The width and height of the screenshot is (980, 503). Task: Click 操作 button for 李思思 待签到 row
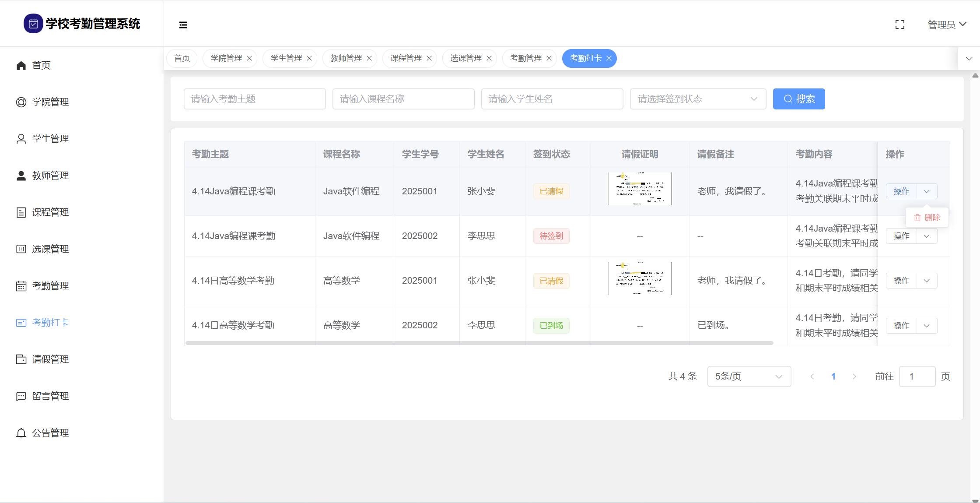click(901, 236)
